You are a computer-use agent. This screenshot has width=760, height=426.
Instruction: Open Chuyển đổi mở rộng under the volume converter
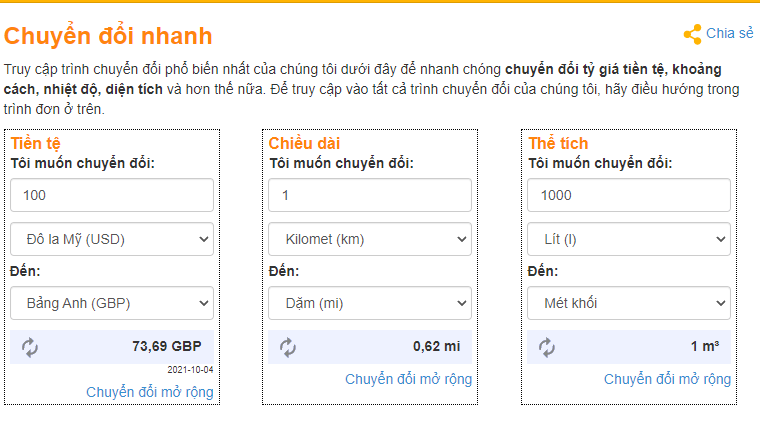pos(667,379)
